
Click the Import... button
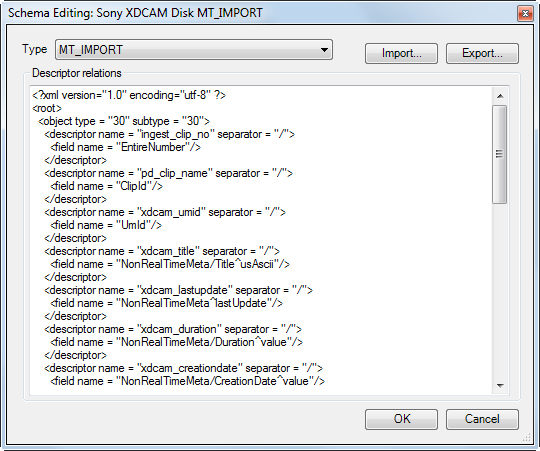(401, 53)
